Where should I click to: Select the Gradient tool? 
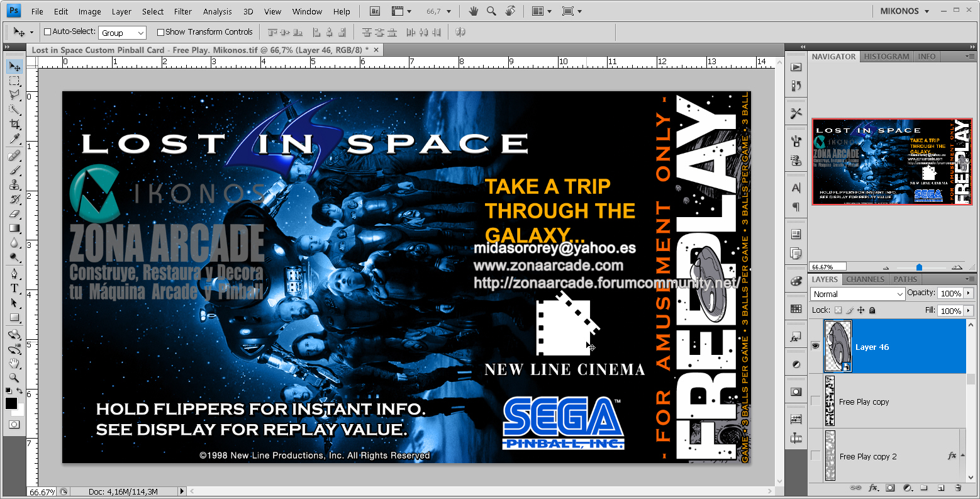(x=14, y=228)
